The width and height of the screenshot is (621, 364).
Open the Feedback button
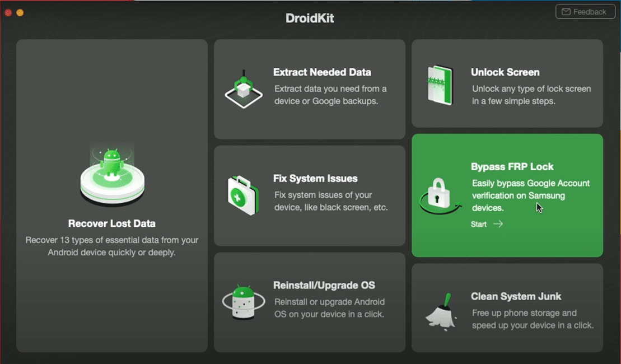click(x=585, y=12)
